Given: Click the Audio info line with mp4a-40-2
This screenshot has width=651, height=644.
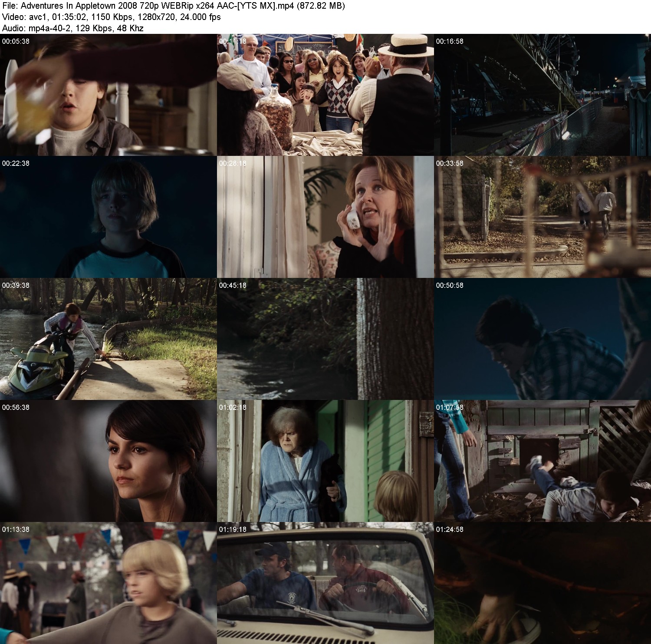Looking at the screenshot, I should tap(73, 28).
